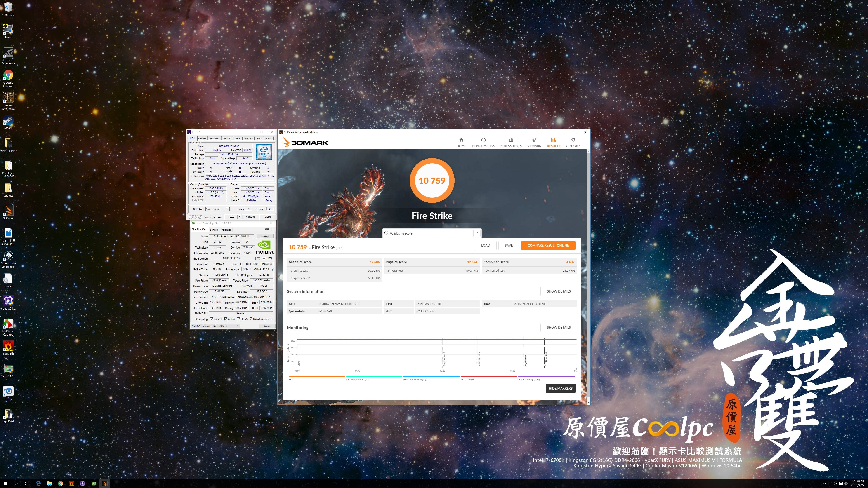Toggle CUDA checkbox in GPU-Z
Viewport: 868px width, 488px height.
(x=226, y=319)
